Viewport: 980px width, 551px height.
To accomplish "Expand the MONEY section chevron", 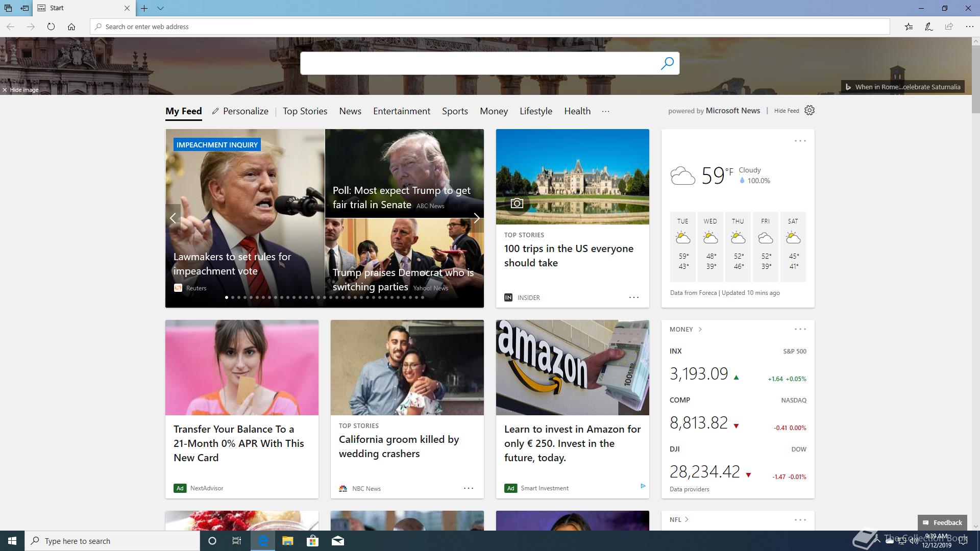I will click(700, 330).
